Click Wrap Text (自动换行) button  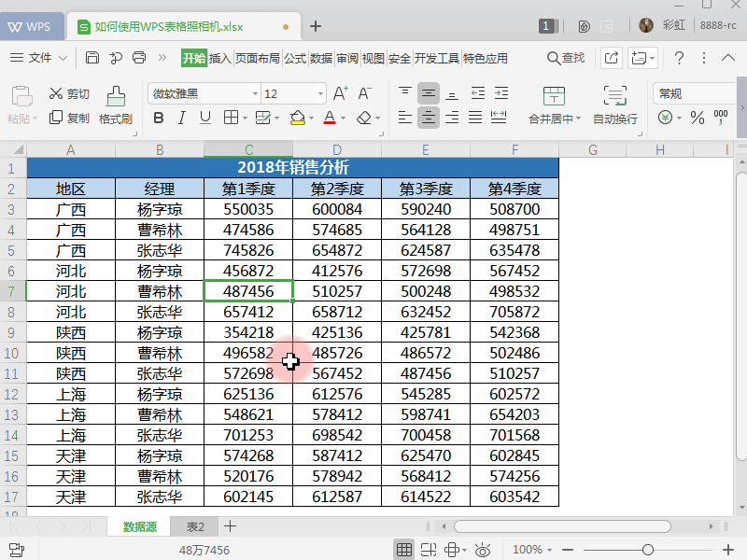coord(615,105)
